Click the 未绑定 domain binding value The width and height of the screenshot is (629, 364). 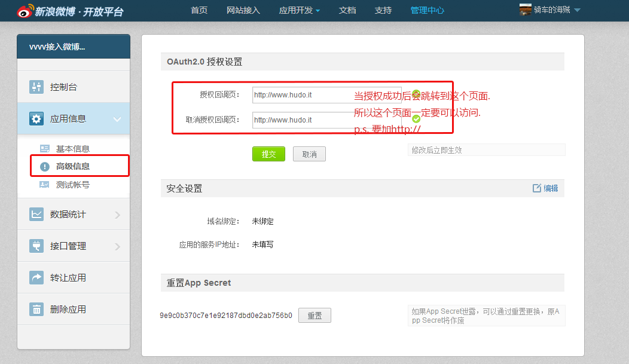tap(262, 221)
